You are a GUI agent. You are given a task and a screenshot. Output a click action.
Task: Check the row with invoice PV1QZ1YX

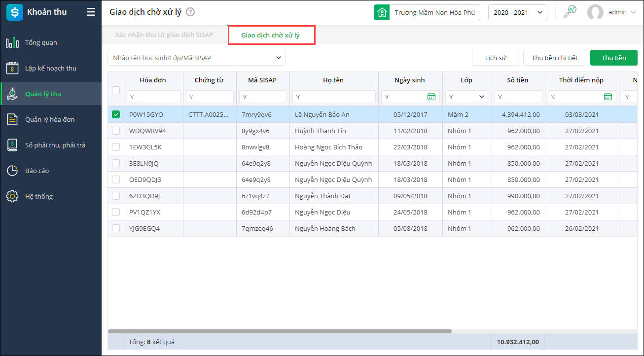(116, 212)
